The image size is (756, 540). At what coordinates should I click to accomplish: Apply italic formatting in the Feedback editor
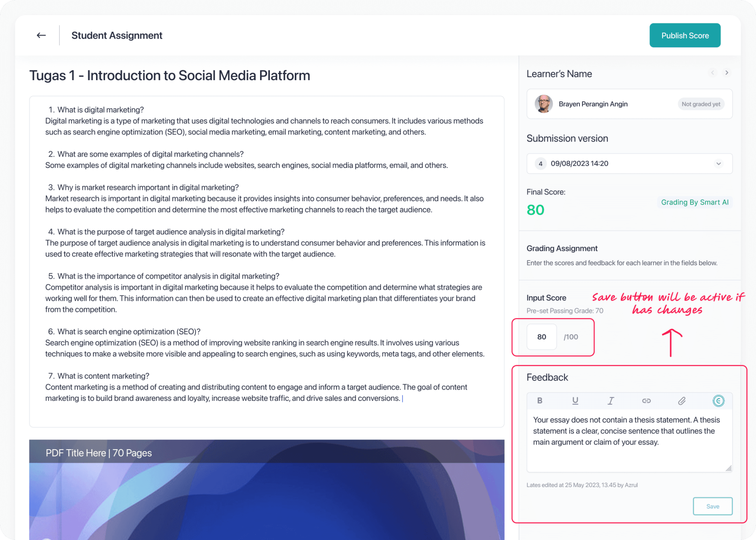611,401
